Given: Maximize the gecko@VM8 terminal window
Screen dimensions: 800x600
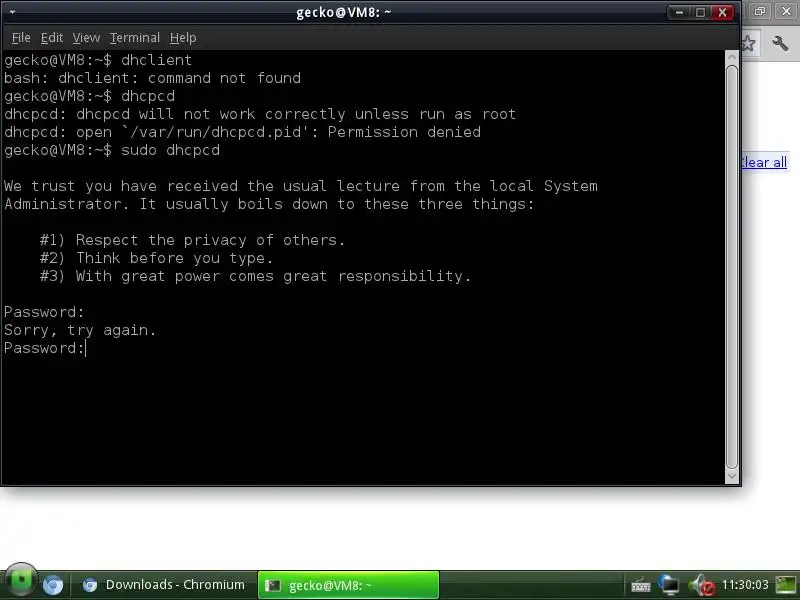Looking at the screenshot, I should pyautogui.click(x=701, y=12).
